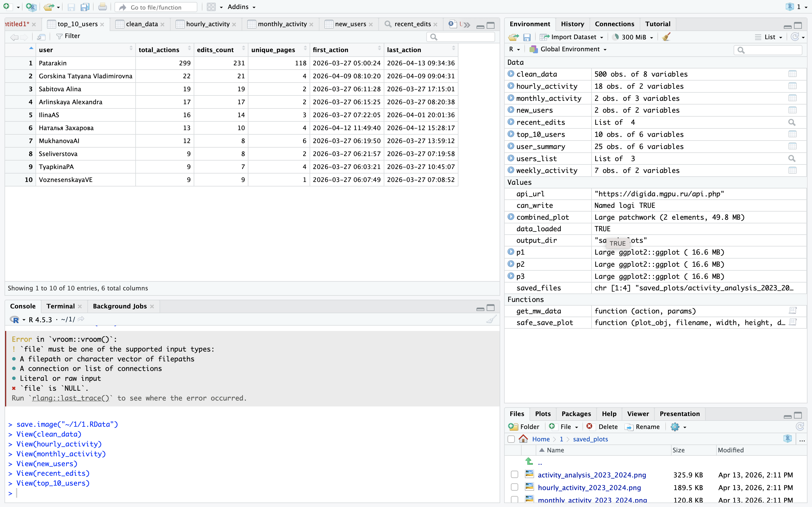
Task: Open the hourly_activity_2023_2024.png file link
Action: [x=589, y=488]
